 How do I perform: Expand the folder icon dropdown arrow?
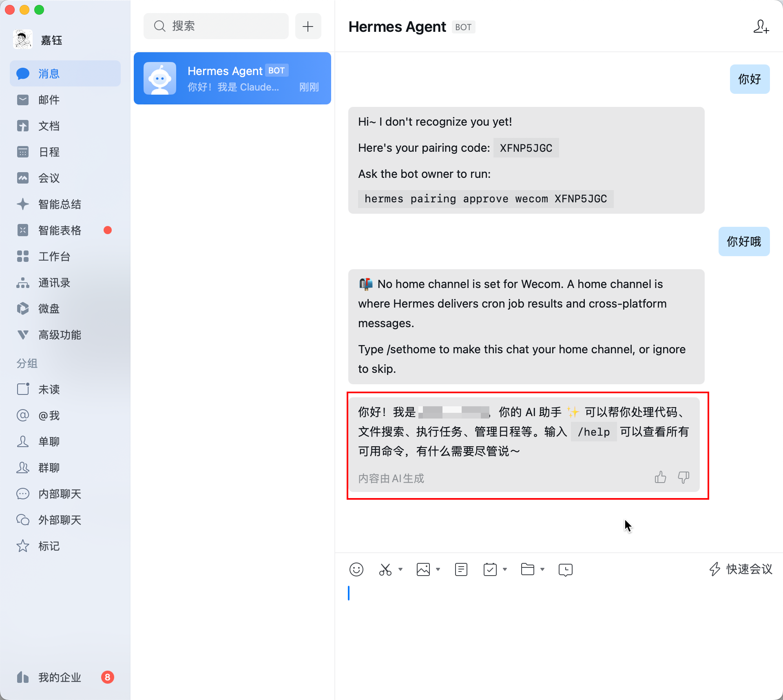pyautogui.click(x=542, y=570)
